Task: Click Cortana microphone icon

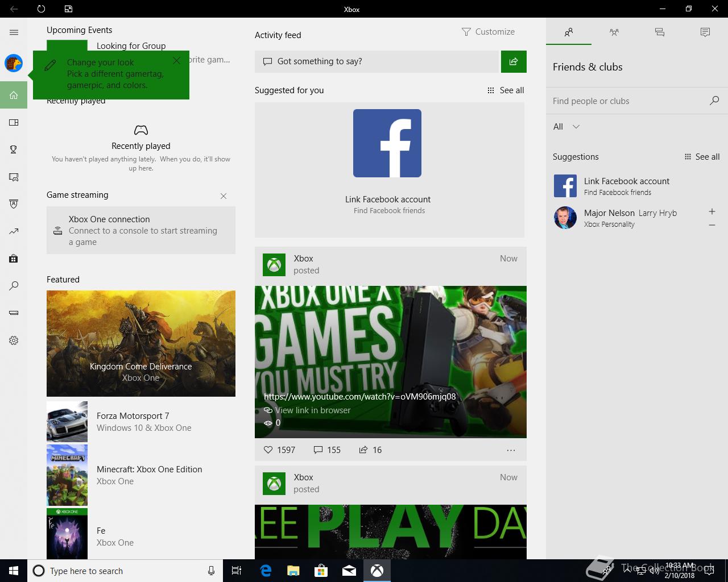Action: click(x=211, y=571)
